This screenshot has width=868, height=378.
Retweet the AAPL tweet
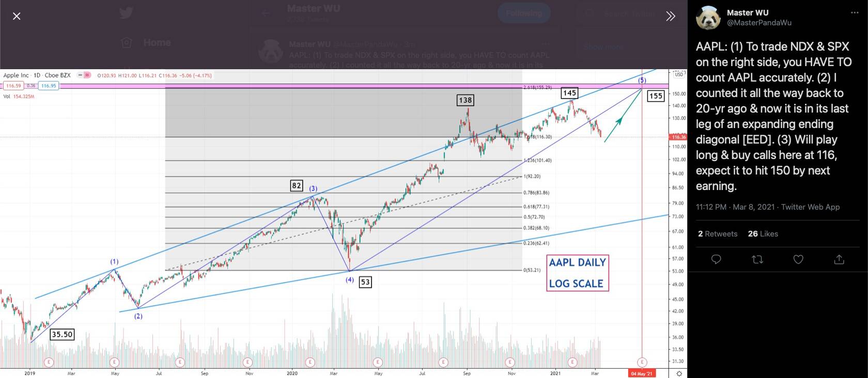pyautogui.click(x=757, y=259)
